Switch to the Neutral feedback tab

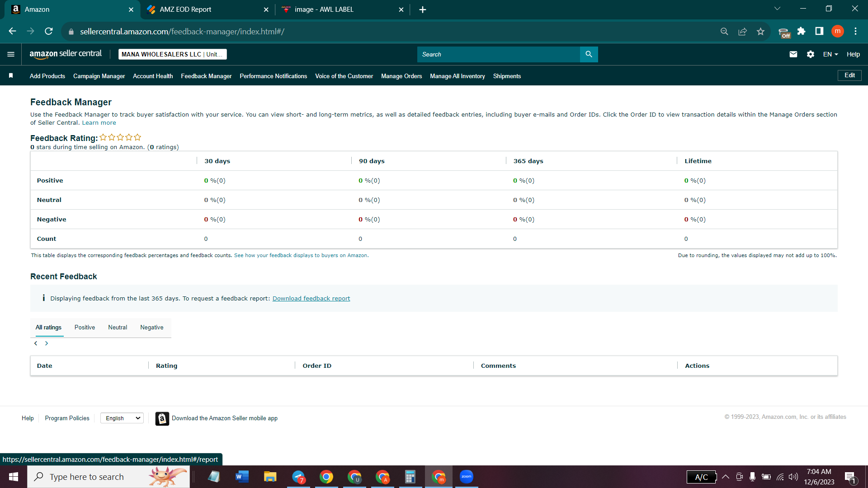(118, 327)
